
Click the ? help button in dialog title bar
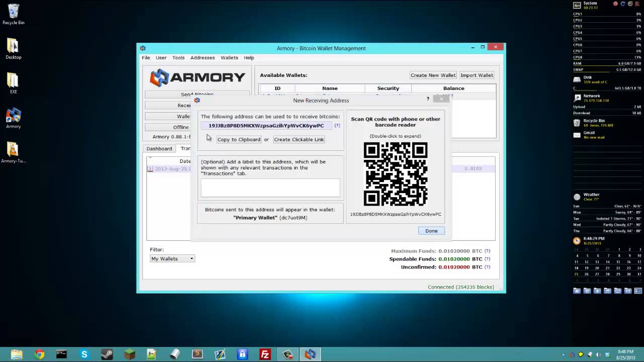pyautogui.click(x=428, y=99)
